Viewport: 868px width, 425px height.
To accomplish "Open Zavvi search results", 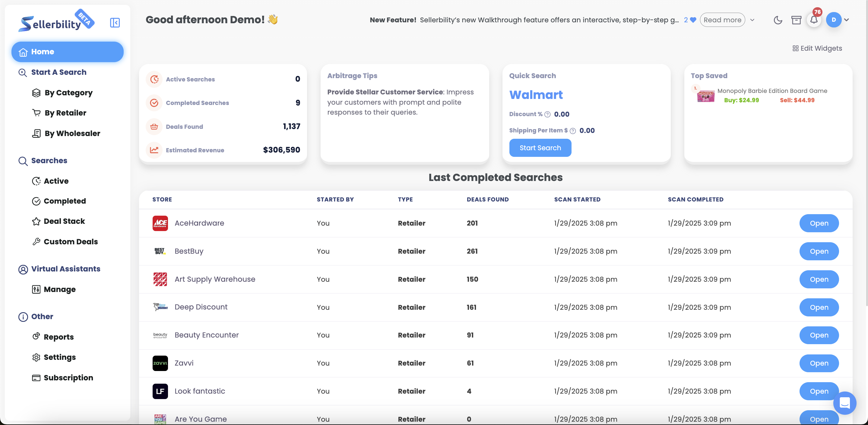I will coord(819,363).
